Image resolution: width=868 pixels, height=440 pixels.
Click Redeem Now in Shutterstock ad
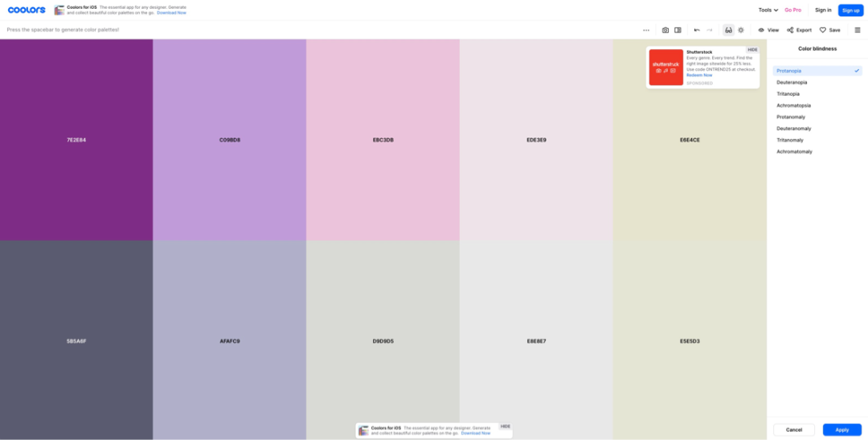click(699, 75)
